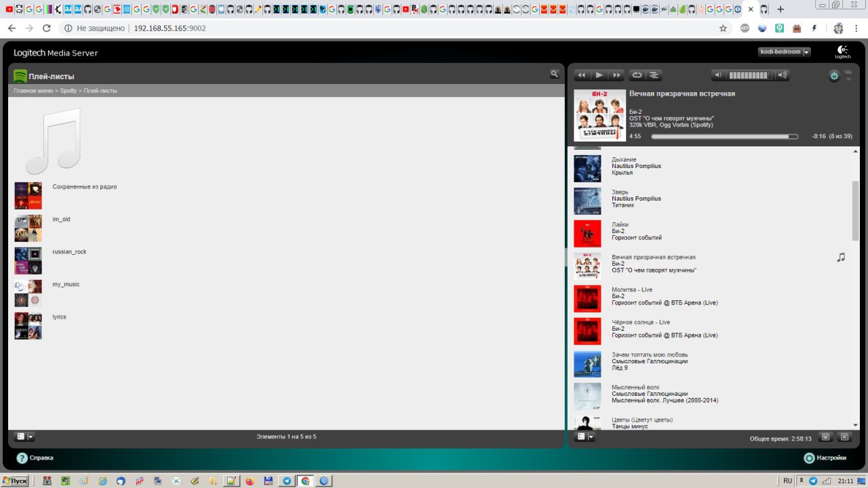Click the russian_rock playlist cover thumbnail
This screenshot has width=868, height=488.
(x=28, y=261)
